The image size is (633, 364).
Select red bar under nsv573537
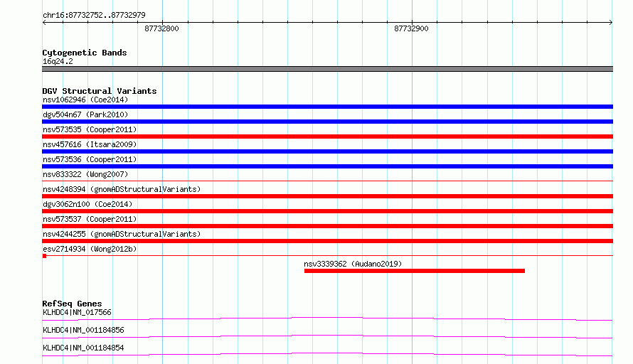coord(327,226)
